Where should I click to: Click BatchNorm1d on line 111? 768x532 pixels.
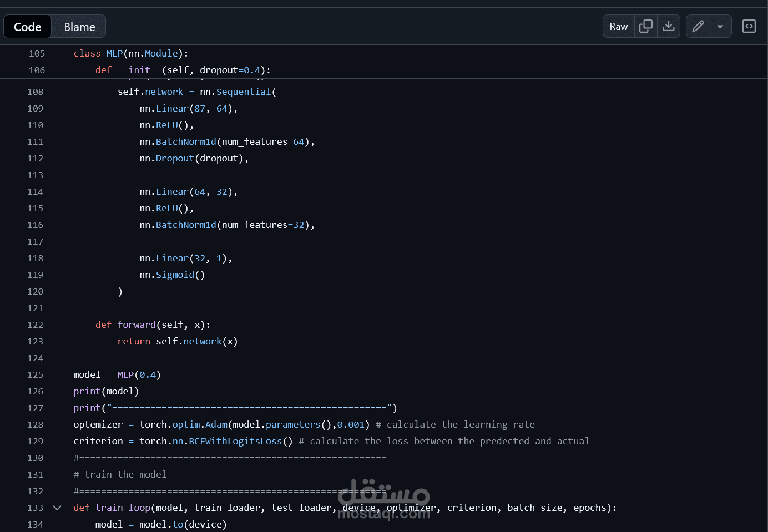[186, 141]
